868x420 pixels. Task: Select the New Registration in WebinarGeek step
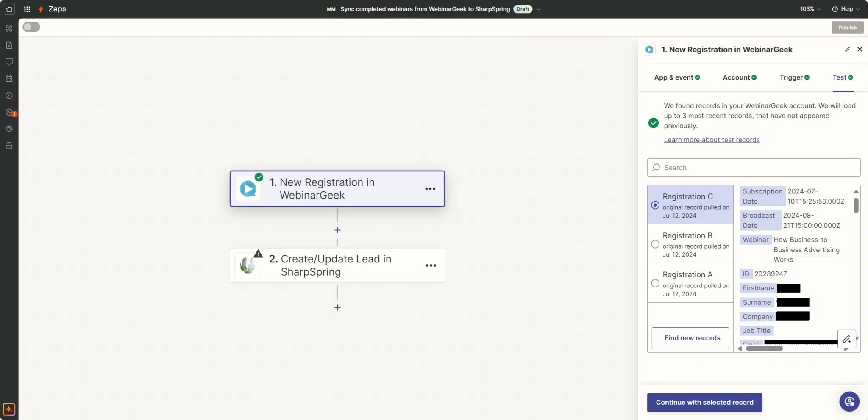point(337,189)
